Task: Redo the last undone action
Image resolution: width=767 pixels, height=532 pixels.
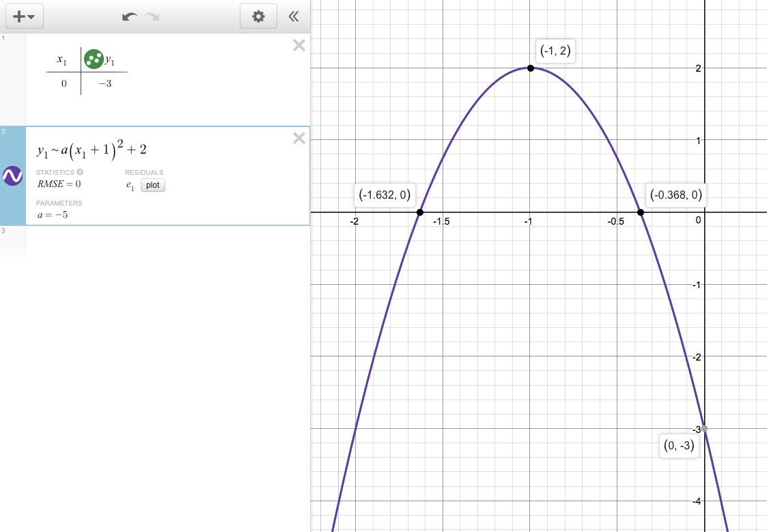Action: click(152, 16)
